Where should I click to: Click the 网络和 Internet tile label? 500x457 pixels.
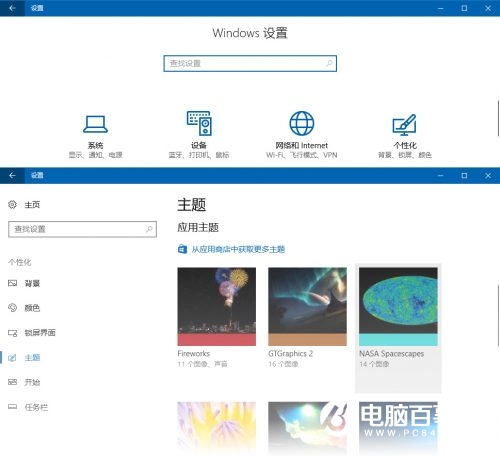click(x=302, y=145)
